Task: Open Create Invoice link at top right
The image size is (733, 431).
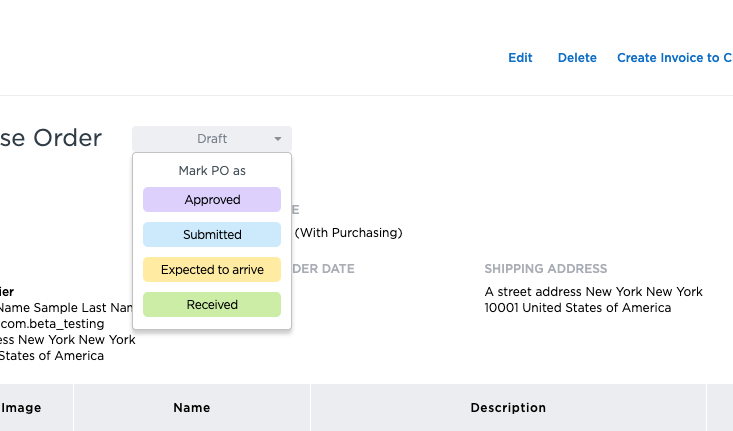Action: [x=674, y=58]
